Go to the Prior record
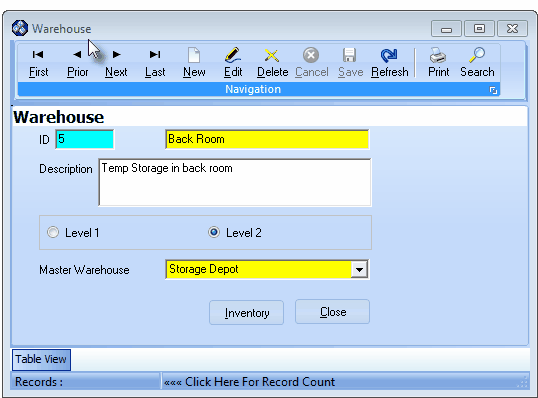Screen dimensions: 538x398 [77, 63]
